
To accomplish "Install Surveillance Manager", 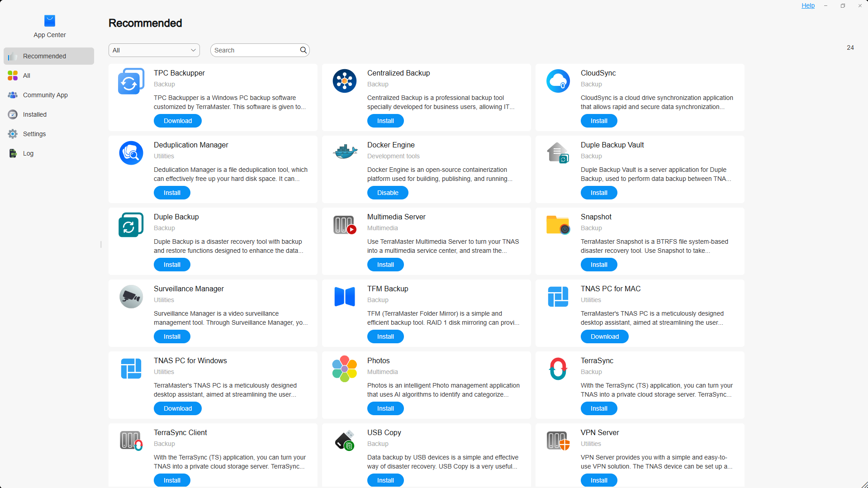I will tap(172, 336).
